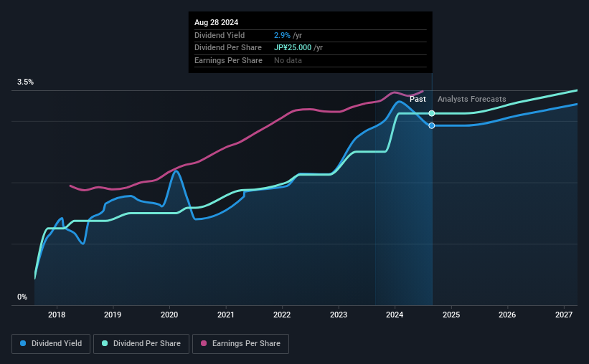This screenshot has height=364, width=589.
Task: Click the 2.9% dividend yield value in tooltip
Action: click(x=282, y=35)
